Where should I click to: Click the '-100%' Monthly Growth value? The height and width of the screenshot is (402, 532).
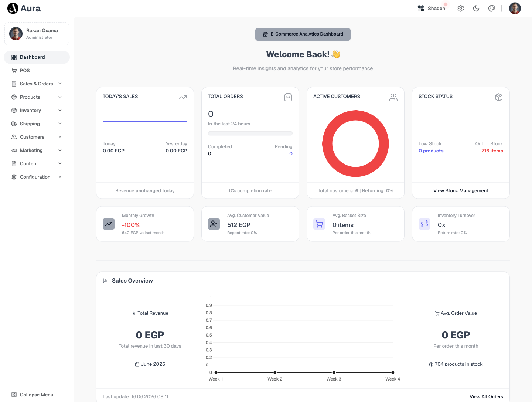[x=131, y=225]
